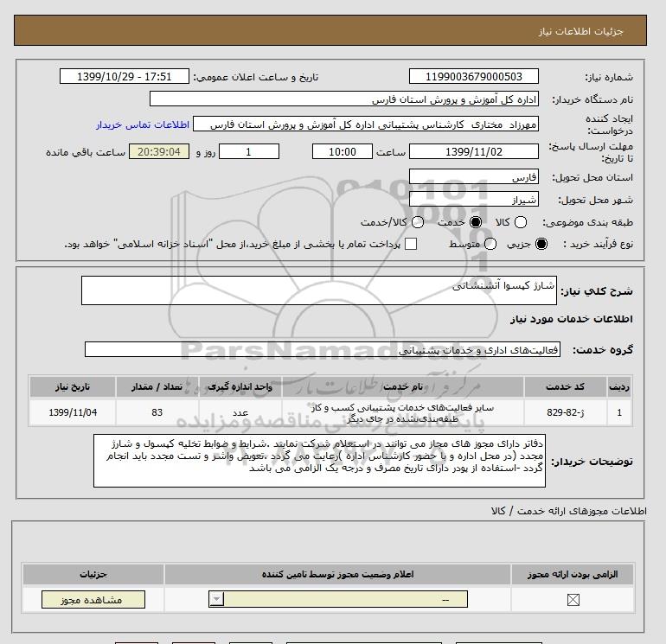Select the کالا radio button
Image resolution: width=666 pixels, height=644 pixels.
click(x=521, y=222)
